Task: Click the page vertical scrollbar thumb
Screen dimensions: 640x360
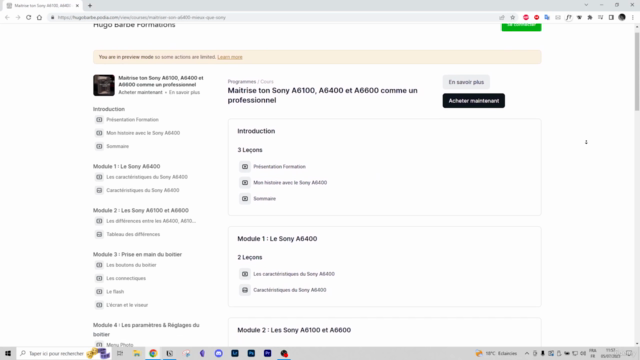Action: 637,71
